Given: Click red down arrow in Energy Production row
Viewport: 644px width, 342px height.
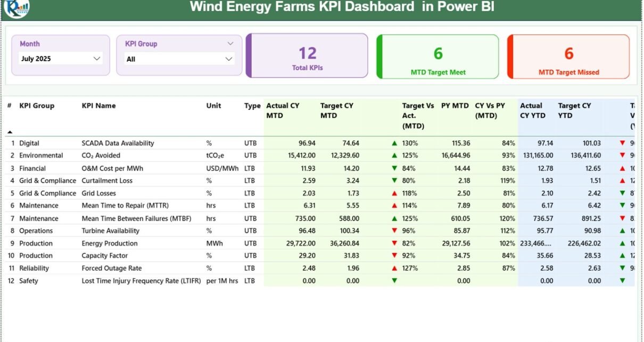Looking at the screenshot, I should pos(394,243).
